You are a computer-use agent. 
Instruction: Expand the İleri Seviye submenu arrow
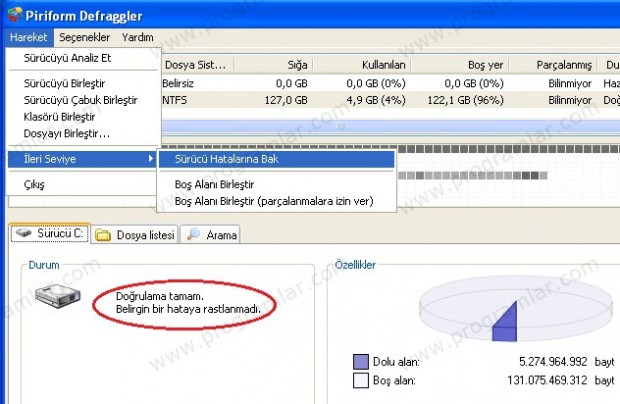[151, 159]
